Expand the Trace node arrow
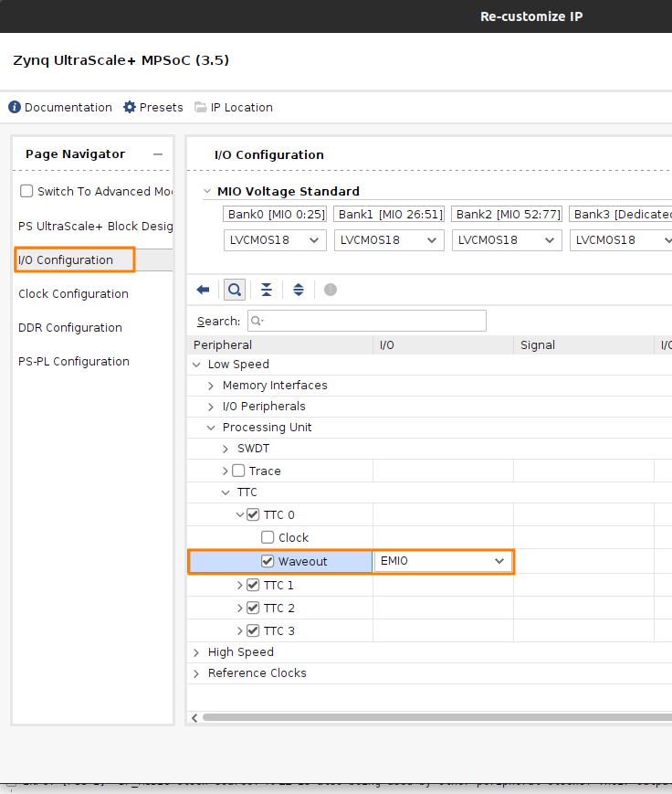Screen dimensions: 672x794 (x=226, y=471)
